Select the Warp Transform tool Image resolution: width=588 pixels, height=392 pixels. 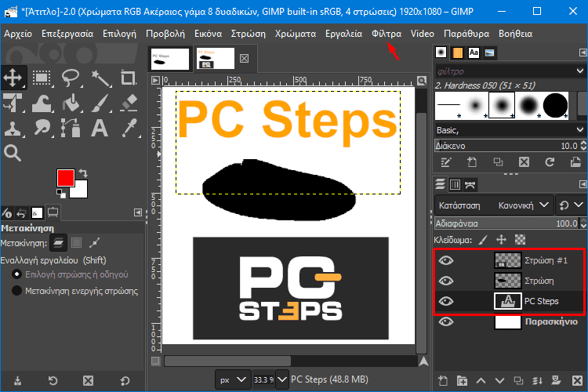pyautogui.click(x=42, y=103)
